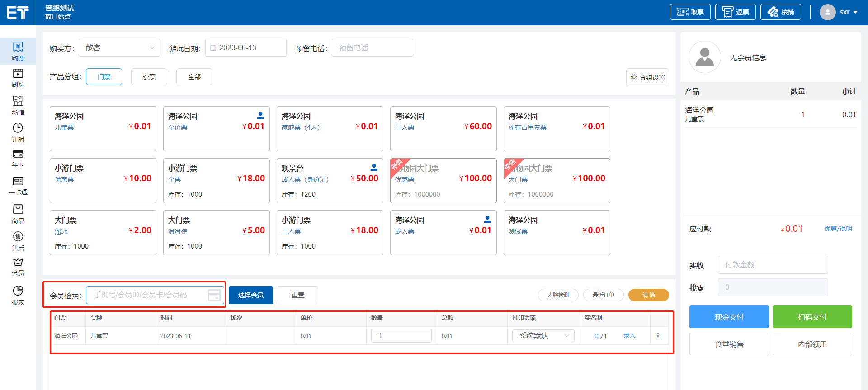Select the 套票 product group tab
The image size is (868, 390).
click(149, 77)
